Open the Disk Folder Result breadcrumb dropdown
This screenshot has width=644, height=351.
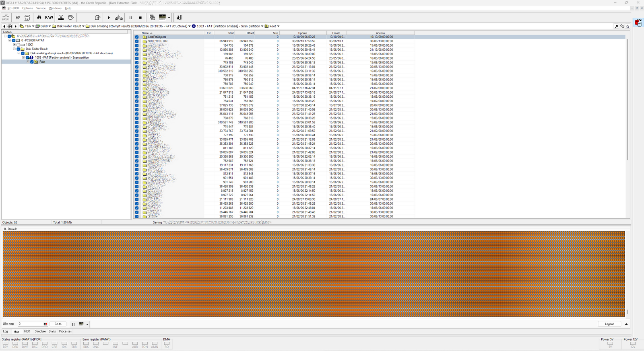[x=83, y=26]
